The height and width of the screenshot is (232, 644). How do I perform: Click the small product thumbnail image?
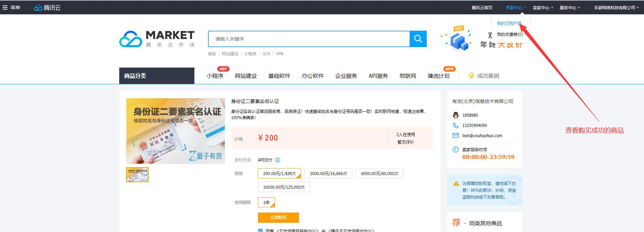coord(137,175)
